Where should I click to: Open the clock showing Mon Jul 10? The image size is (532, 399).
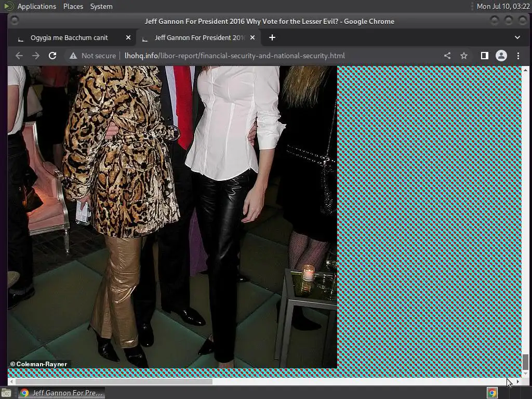click(x=503, y=6)
